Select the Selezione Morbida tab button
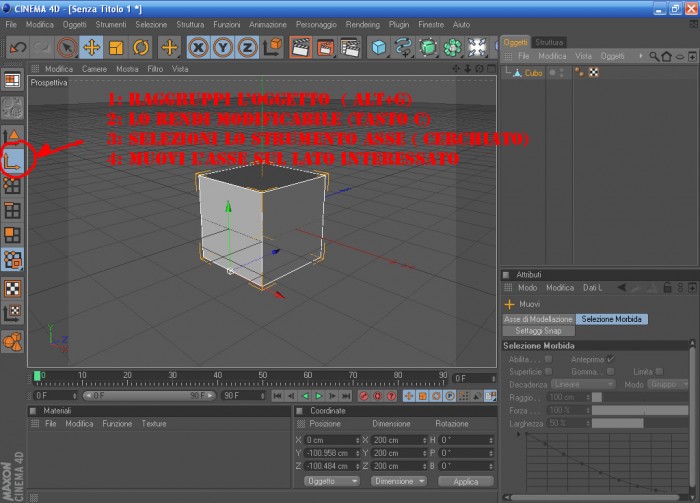 click(x=611, y=319)
